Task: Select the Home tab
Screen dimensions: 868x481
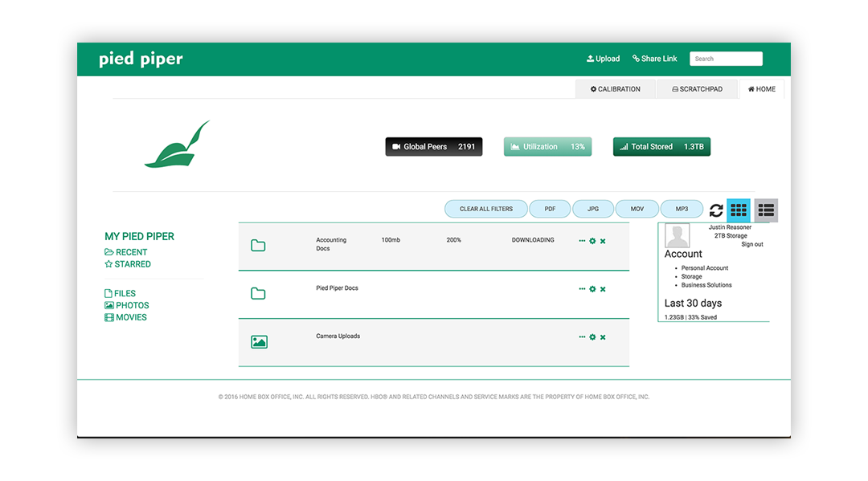Action: coord(762,89)
